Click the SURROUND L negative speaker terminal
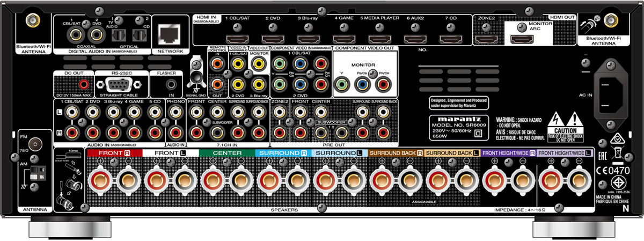The width and height of the screenshot is (644, 241). point(355,180)
